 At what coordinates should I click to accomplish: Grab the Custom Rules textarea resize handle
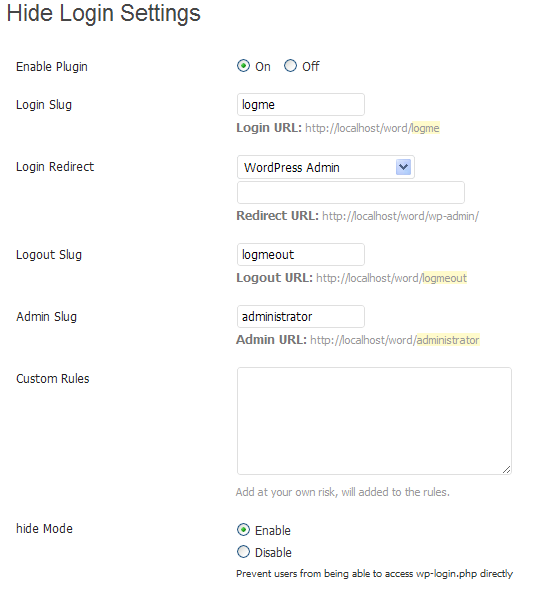(x=507, y=470)
